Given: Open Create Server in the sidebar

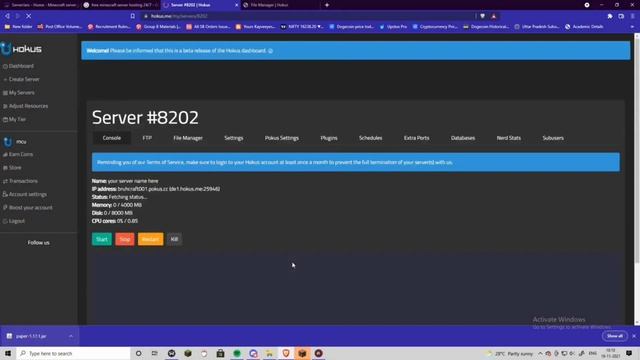Looking at the screenshot, I should point(21,80).
